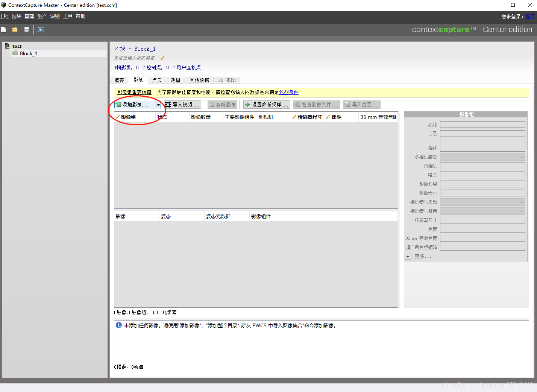
Task: Open the 帮助 menu
Action: [80, 16]
